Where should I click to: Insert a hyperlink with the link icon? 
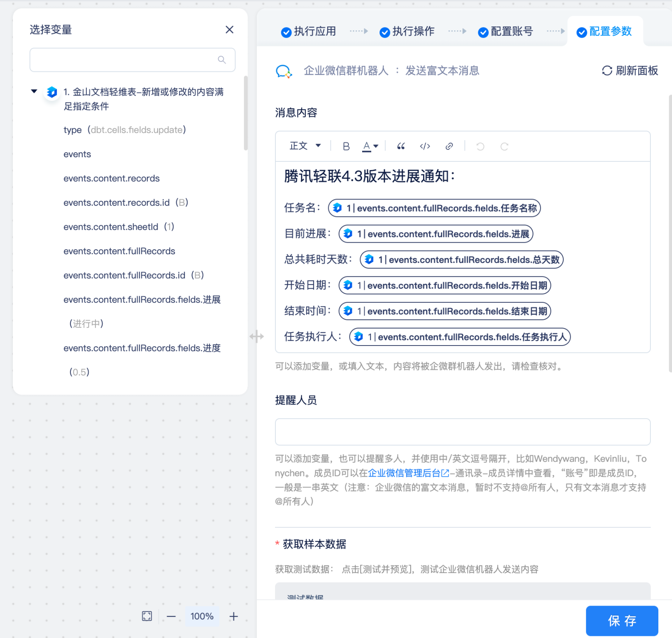pyautogui.click(x=449, y=146)
